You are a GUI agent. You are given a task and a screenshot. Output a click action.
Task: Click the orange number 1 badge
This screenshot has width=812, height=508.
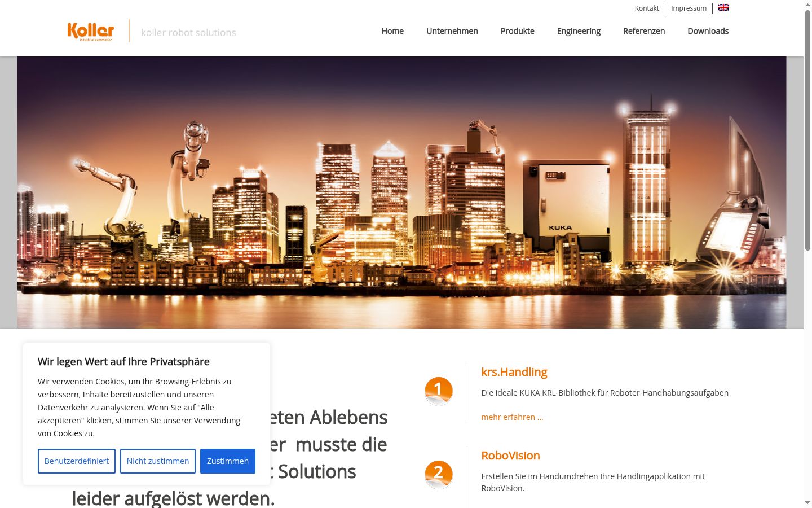click(x=439, y=391)
